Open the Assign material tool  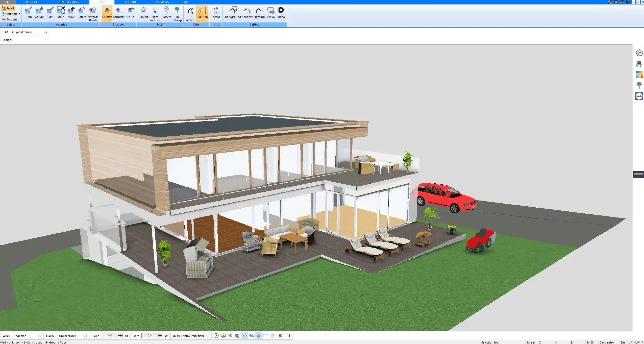click(x=39, y=12)
